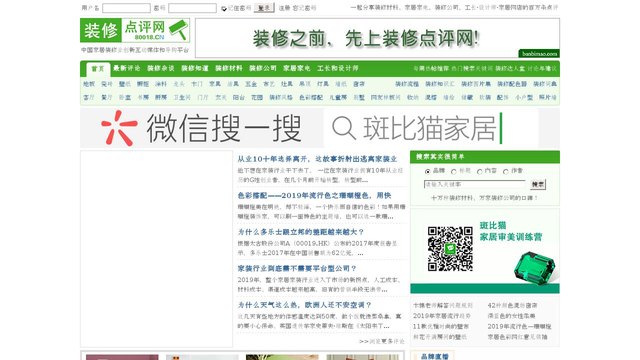Open the 微信搜一搜 斑比猫家居 banner
Screen dimensions: 640x360
click(x=320, y=128)
